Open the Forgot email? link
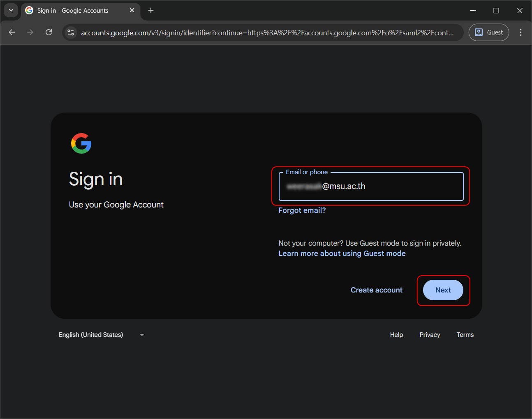Screen dimensions: 532x419 click(x=302, y=210)
